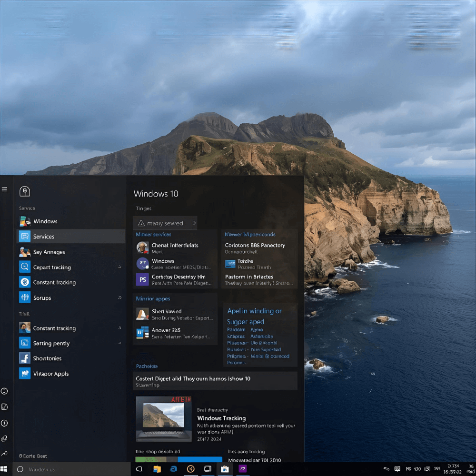Expand the Sorups submenu arrow
This screenshot has width=476, height=476.
point(119,298)
